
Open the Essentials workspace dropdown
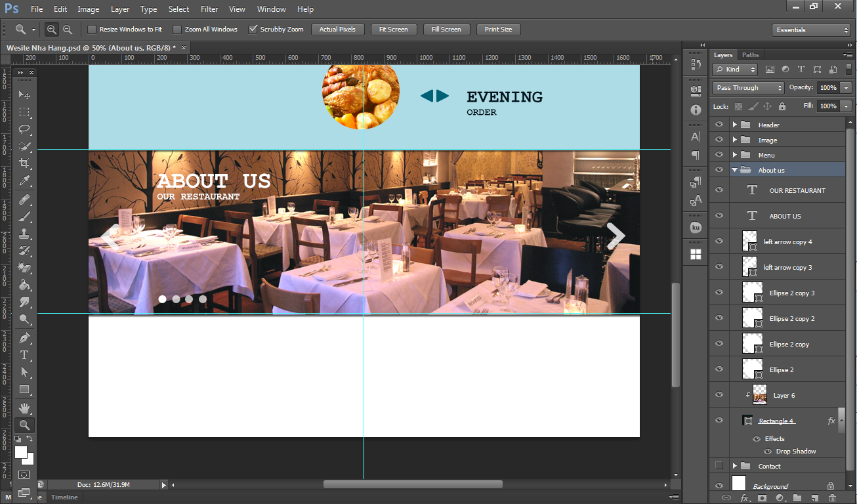[x=811, y=30]
